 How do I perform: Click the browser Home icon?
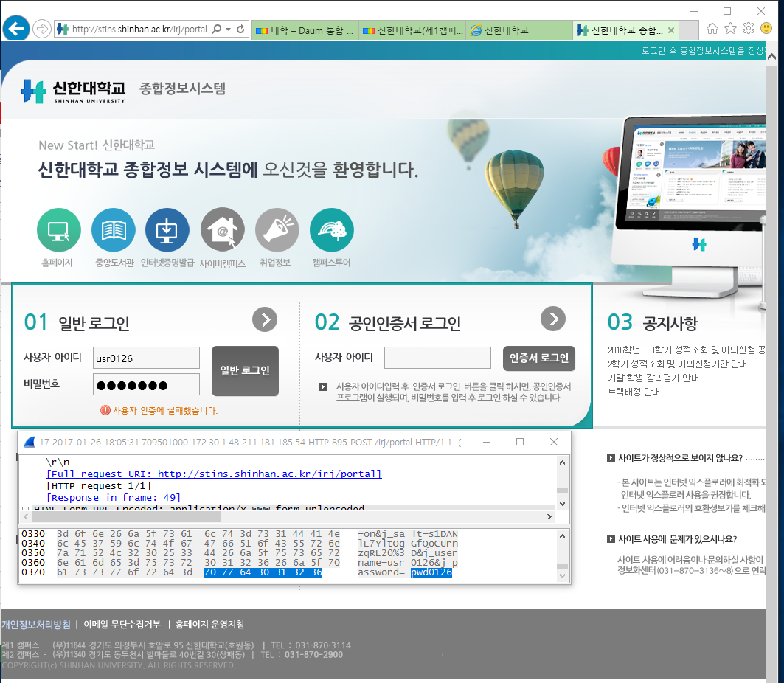coord(712,29)
